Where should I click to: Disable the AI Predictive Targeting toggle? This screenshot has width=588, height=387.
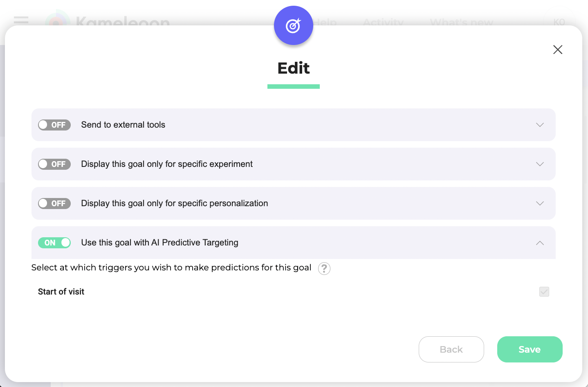(x=54, y=243)
